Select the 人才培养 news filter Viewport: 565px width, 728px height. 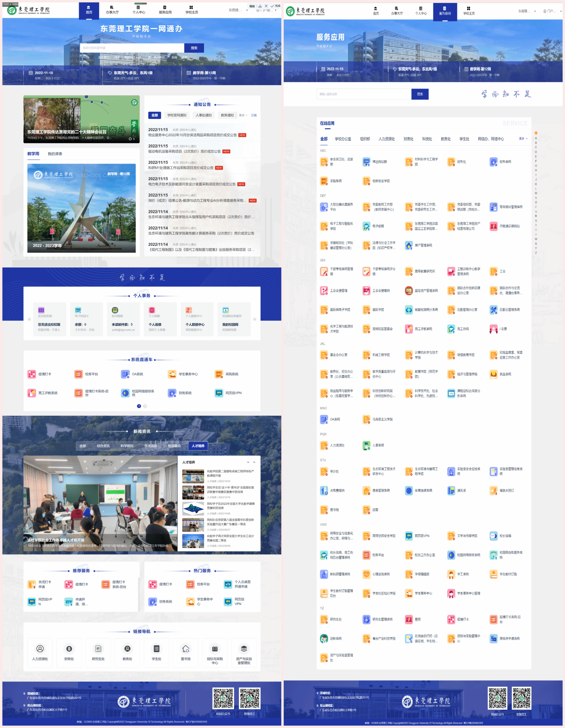point(198,446)
